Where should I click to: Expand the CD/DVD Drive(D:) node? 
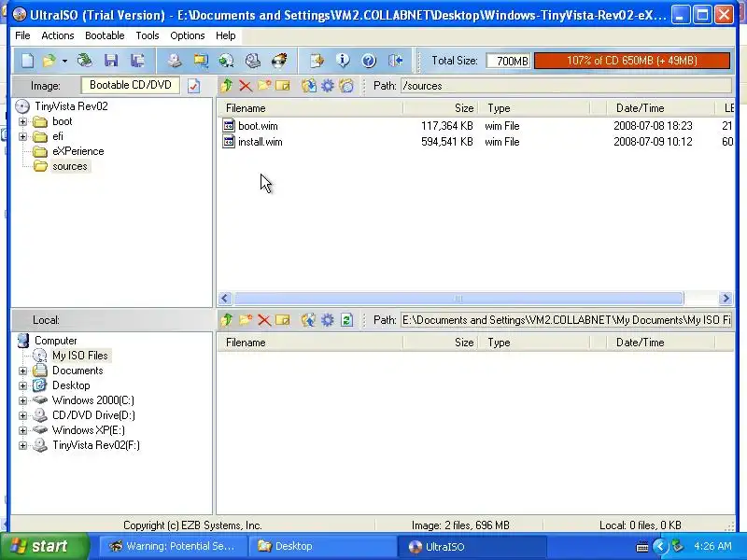click(22, 415)
